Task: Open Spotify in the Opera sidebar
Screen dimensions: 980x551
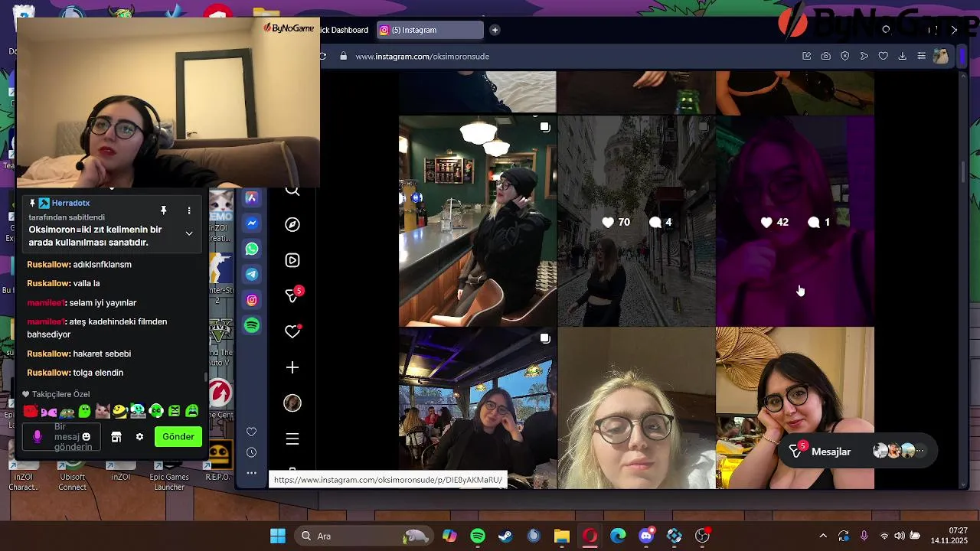Action: click(x=252, y=325)
